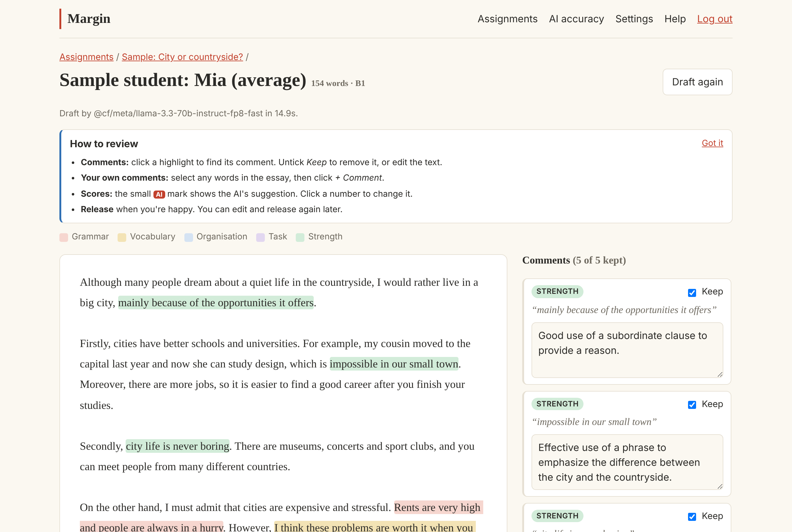792x532 pixels.
Task: Click the Vocabulary legend color swatch
Action: (x=122, y=237)
